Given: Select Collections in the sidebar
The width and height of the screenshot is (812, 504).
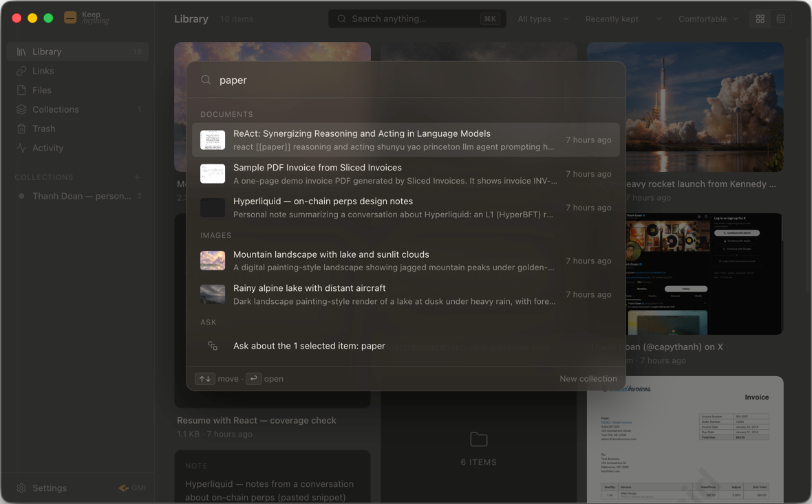Looking at the screenshot, I should pos(78,109).
